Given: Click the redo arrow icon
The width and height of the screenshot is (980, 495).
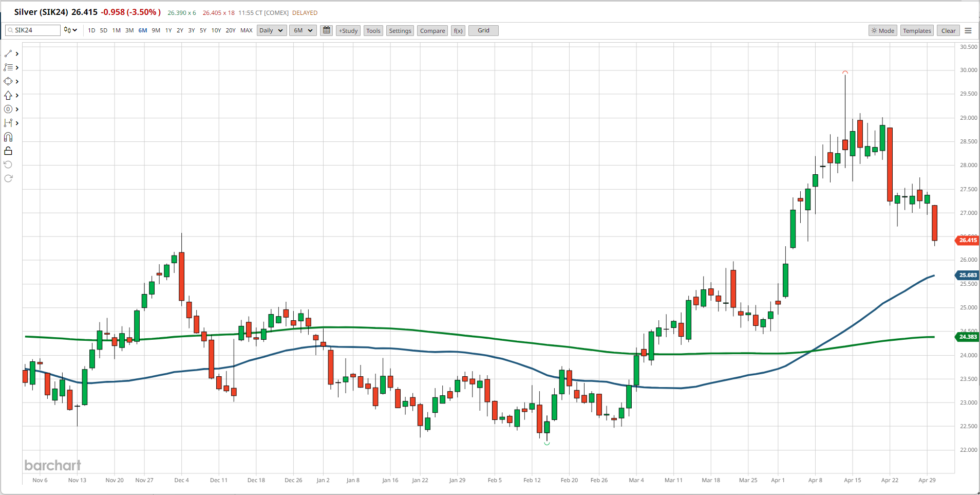Looking at the screenshot, I should pyautogui.click(x=8, y=178).
